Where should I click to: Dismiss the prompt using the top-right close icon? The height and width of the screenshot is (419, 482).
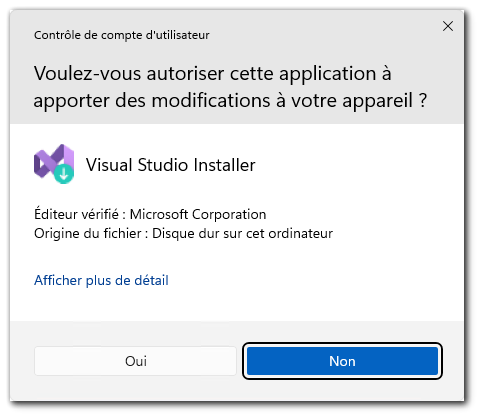tap(448, 26)
